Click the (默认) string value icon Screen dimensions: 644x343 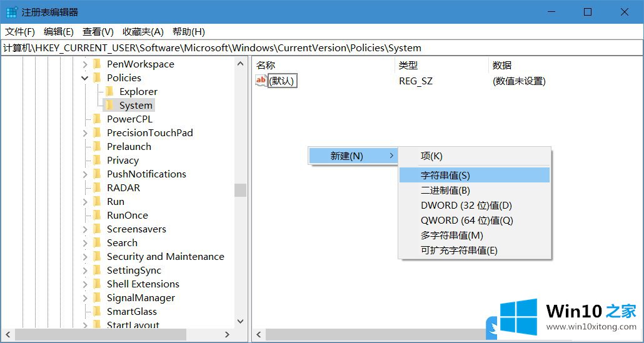tap(261, 81)
